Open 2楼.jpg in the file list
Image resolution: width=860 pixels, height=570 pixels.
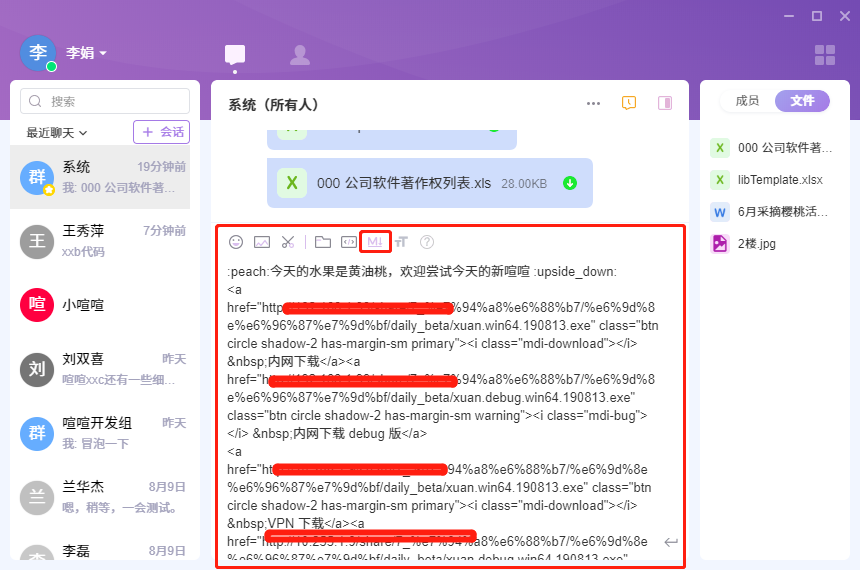(x=756, y=243)
